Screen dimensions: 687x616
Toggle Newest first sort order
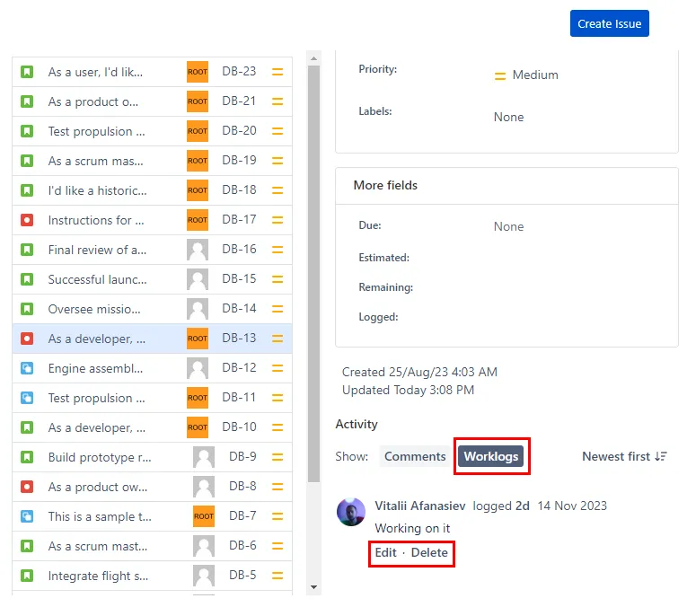tap(624, 456)
